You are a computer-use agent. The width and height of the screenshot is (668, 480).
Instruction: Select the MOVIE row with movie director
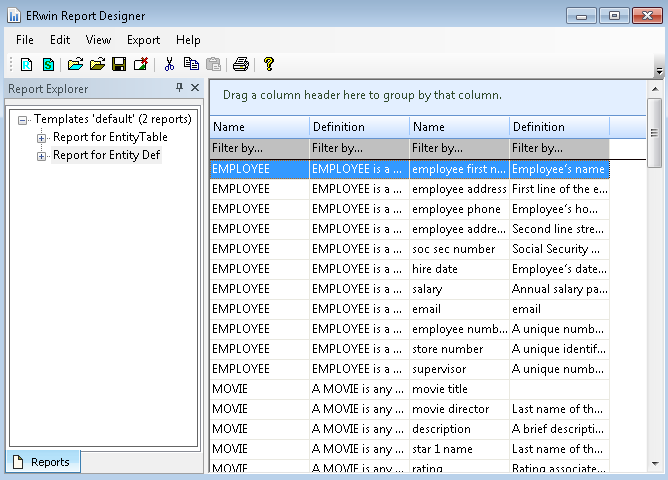click(409, 409)
